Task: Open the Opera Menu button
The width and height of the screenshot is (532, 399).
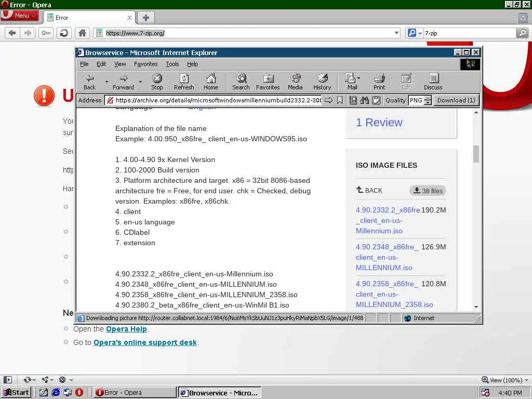Action: [x=19, y=16]
